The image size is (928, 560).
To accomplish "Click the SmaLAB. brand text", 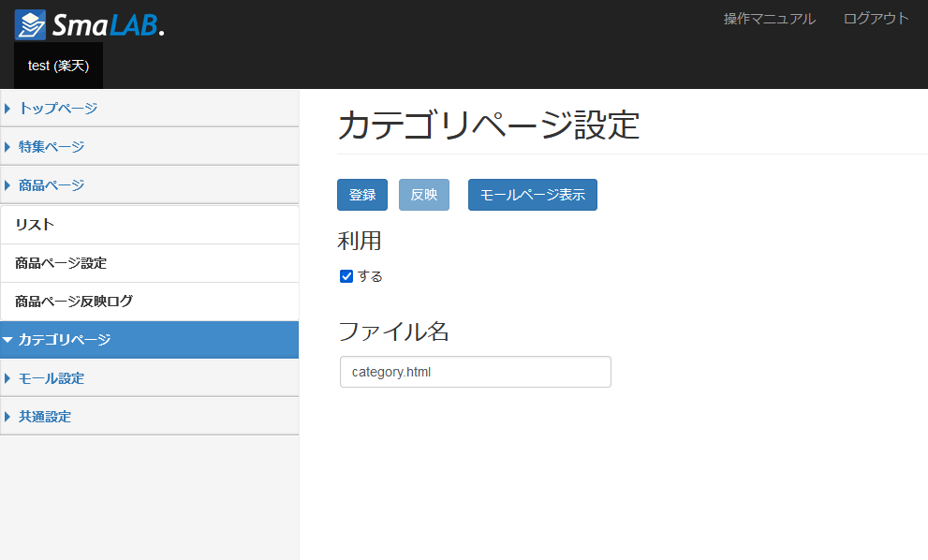I will pos(109,25).
